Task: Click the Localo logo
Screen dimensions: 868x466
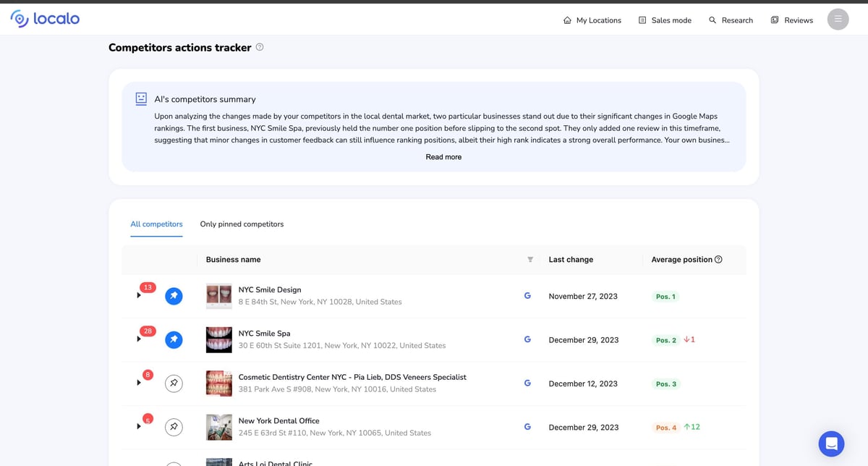Action: (44, 18)
